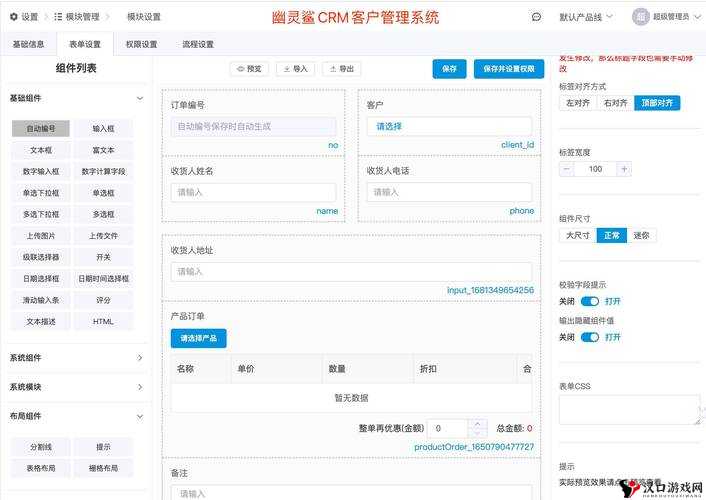Image resolution: width=706 pixels, height=500 pixels.
Task: Click the 导入 import button
Action: (x=295, y=69)
